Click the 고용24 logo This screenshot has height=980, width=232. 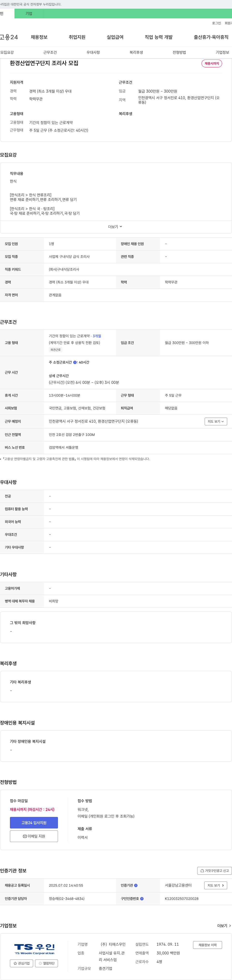[x=9, y=37]
